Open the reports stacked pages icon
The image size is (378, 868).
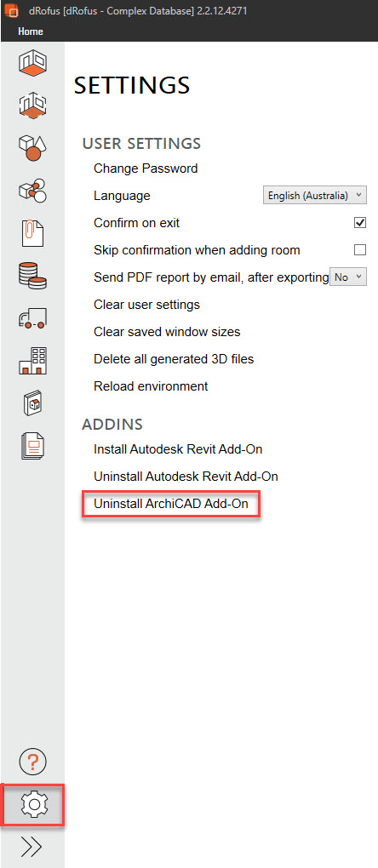(32, 446)
